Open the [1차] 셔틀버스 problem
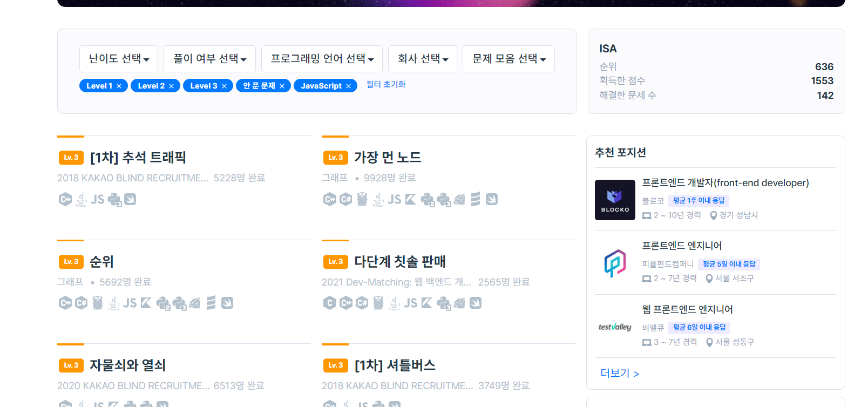This screenshot has height=407, width=868. point(395,365)
